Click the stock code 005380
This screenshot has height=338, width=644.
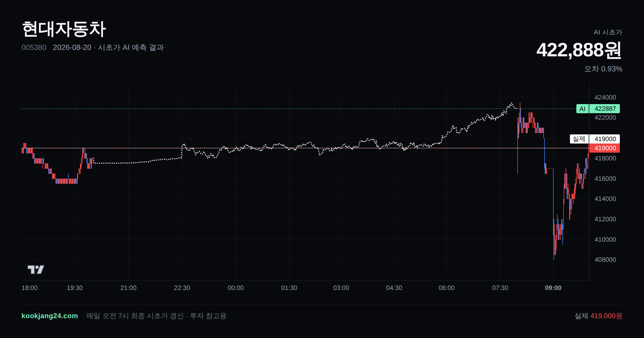point(34,47)
